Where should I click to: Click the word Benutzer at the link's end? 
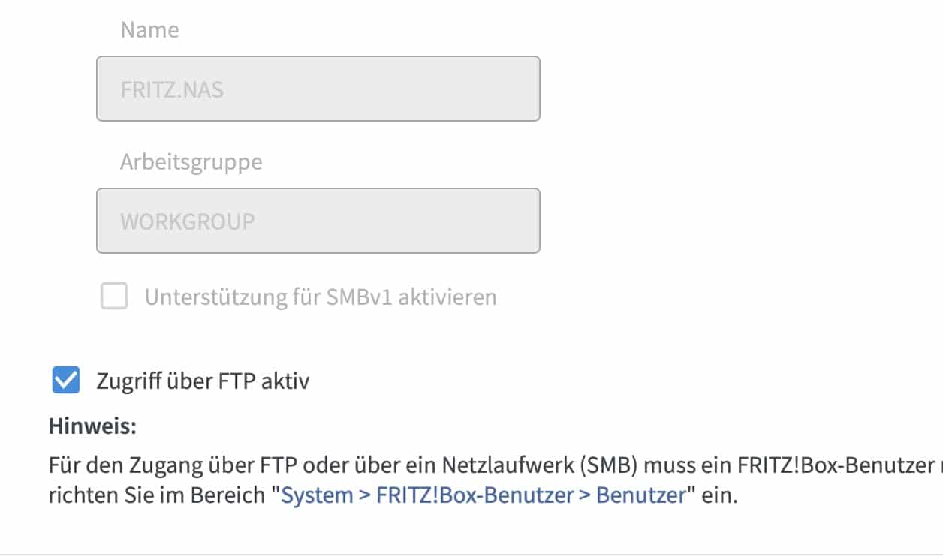click(x=642, y=496)
